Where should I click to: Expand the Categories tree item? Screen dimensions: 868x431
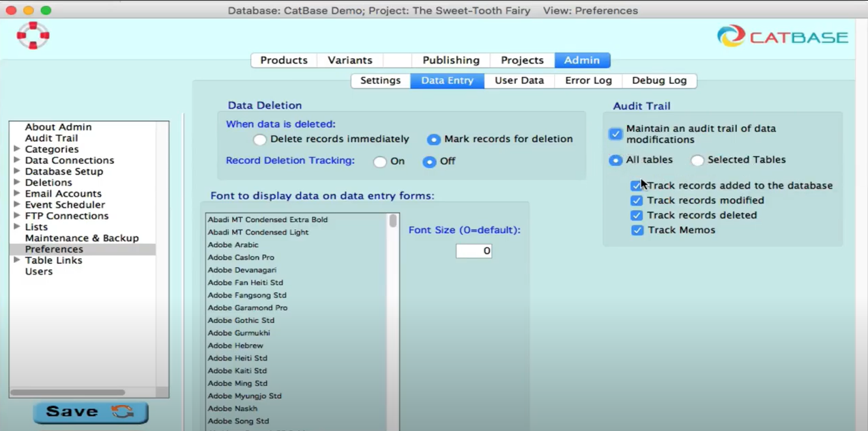click(x=16, y=149)
